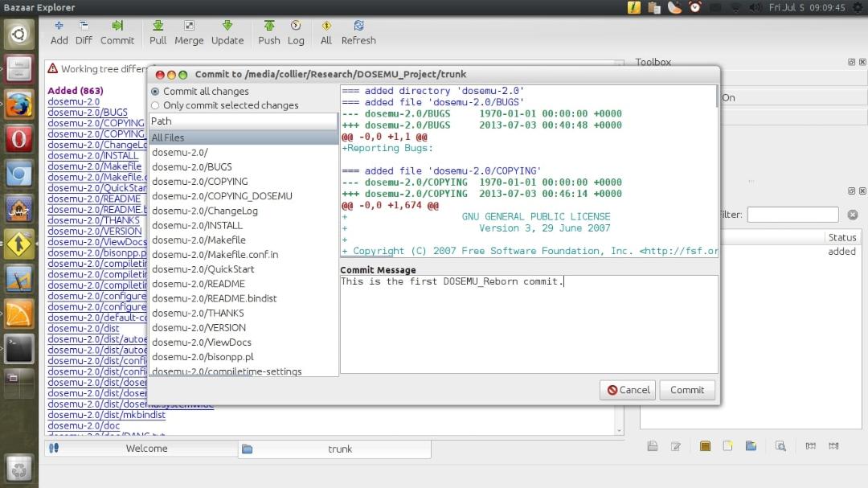
Task: Select dosemu-2.0/BUGS in commit file list
Action: (192, 166)
